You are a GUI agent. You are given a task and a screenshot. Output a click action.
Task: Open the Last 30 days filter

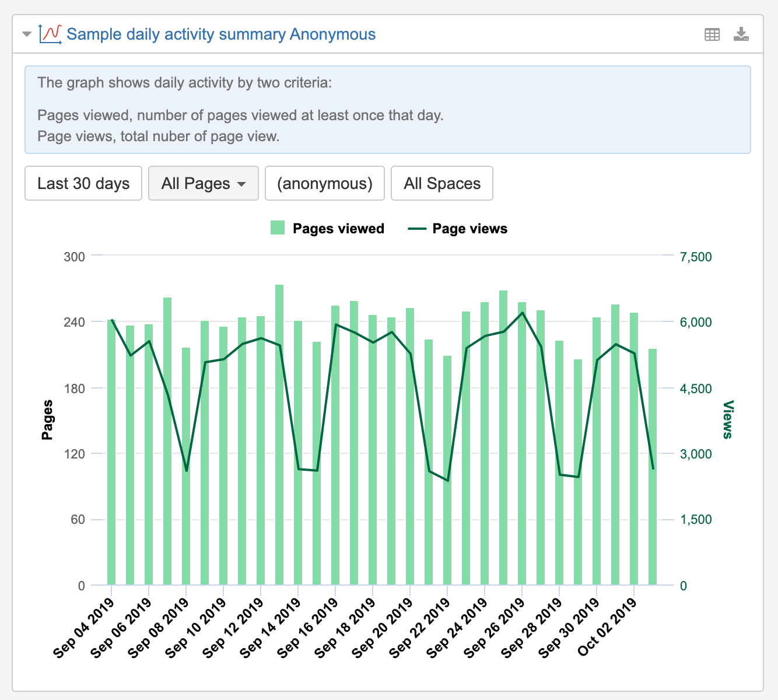pos(83,183)
